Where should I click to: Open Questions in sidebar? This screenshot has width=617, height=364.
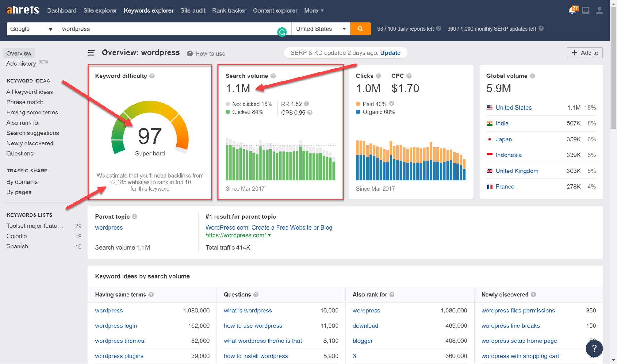point(20,154)
